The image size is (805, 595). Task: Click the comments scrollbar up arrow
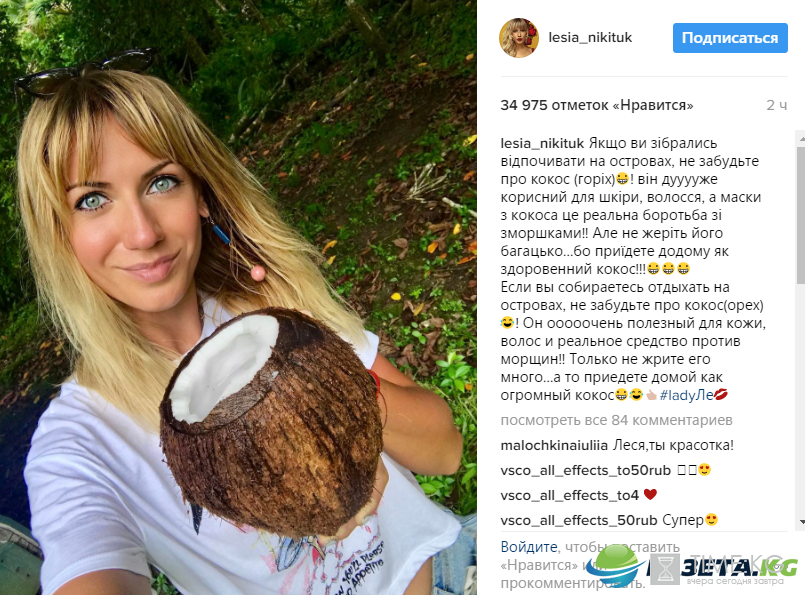point(801,138)
